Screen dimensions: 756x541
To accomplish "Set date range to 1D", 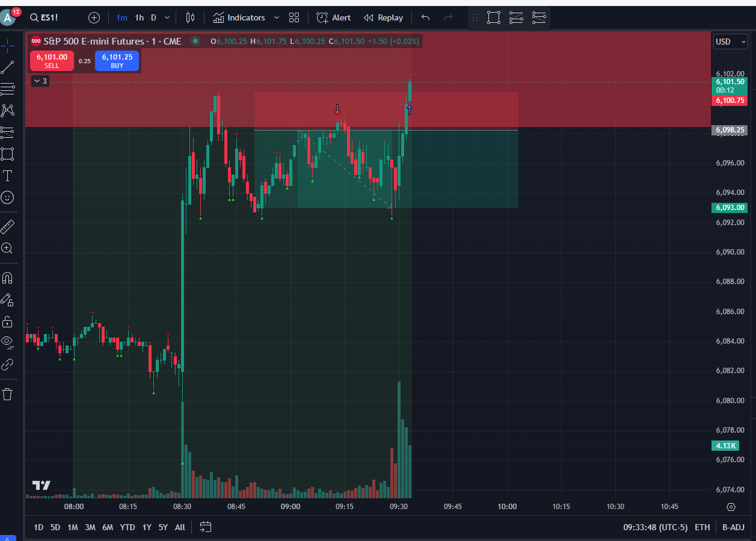I will pos(38,527).
